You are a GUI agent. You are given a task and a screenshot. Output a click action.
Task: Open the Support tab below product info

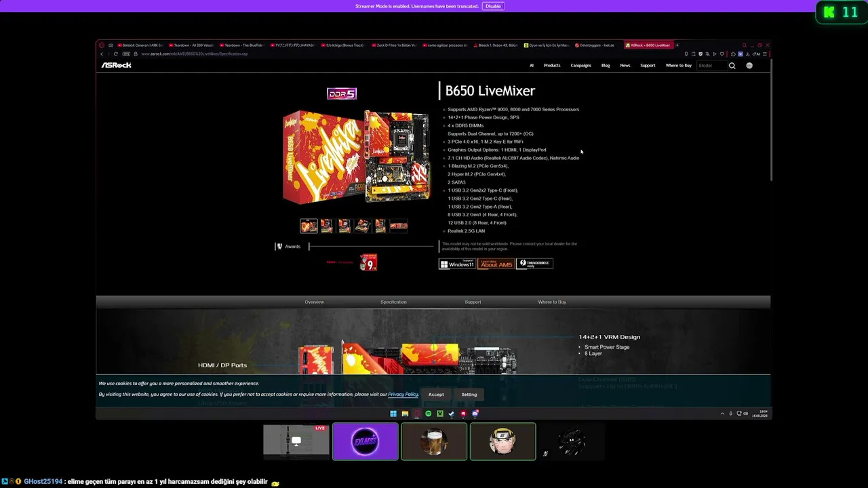coord(473,302)
